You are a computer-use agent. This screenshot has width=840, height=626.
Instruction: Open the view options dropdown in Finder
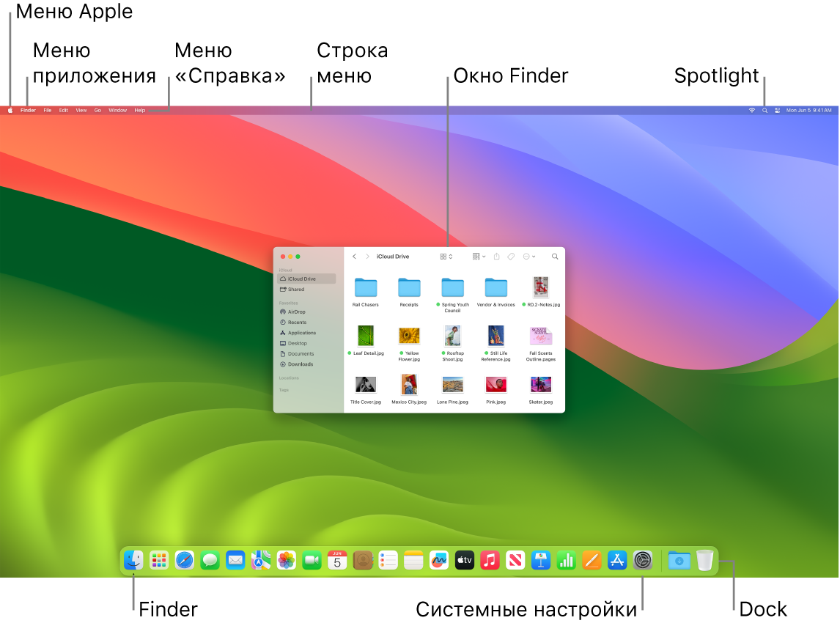pos(446,257)
